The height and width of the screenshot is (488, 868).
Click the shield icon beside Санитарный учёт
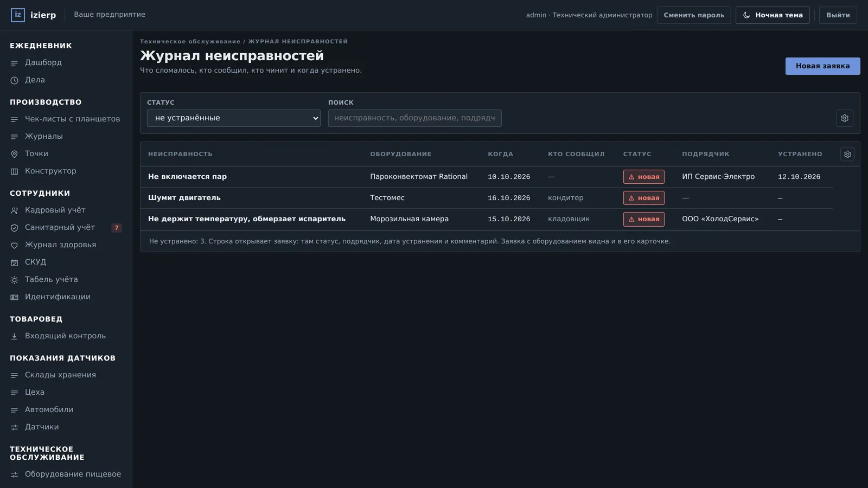click(x=15, y=228)
